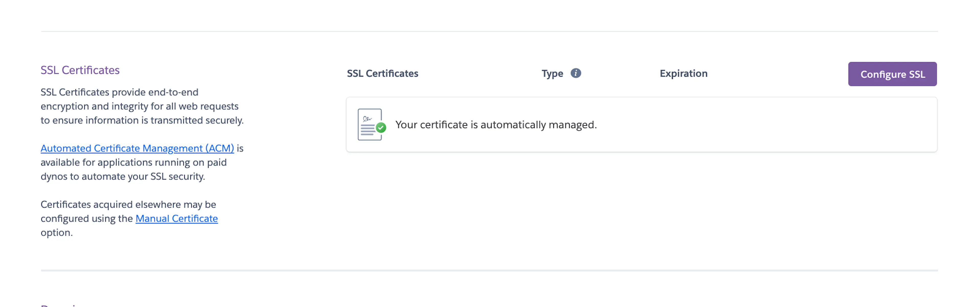This screenshot has height=307, width=980.
Task: Click the info icon next to Type
Action: tap(575, 73)
